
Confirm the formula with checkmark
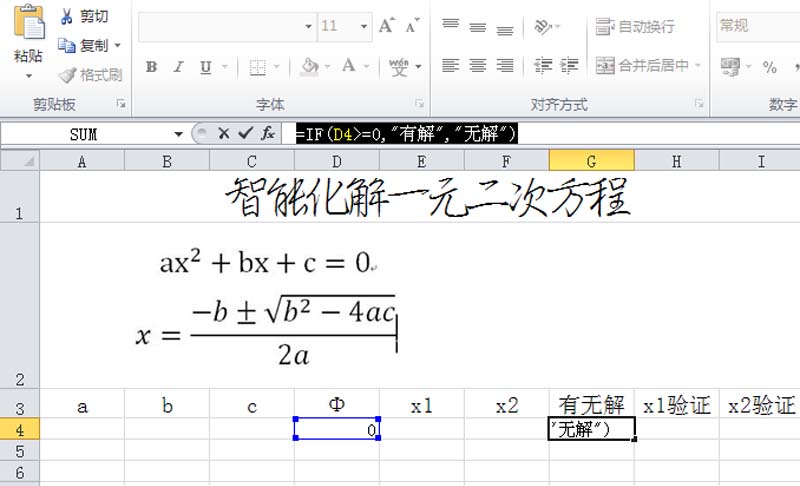(x=245, y=134)
